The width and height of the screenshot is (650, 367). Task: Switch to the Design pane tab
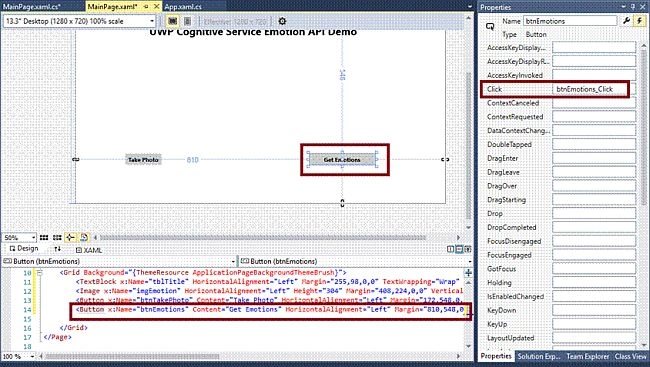tap(24, 248)
